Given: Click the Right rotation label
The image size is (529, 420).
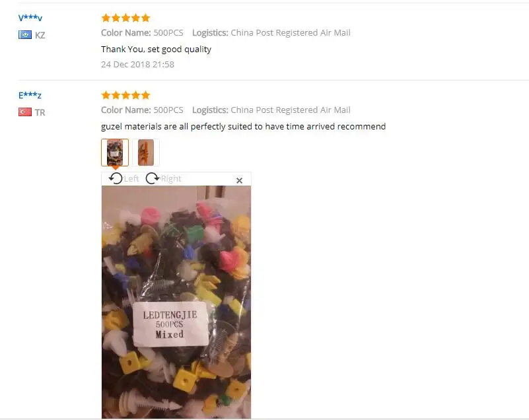Looking at the screenshot, I should pyautogui.click(x=171, y=178).
